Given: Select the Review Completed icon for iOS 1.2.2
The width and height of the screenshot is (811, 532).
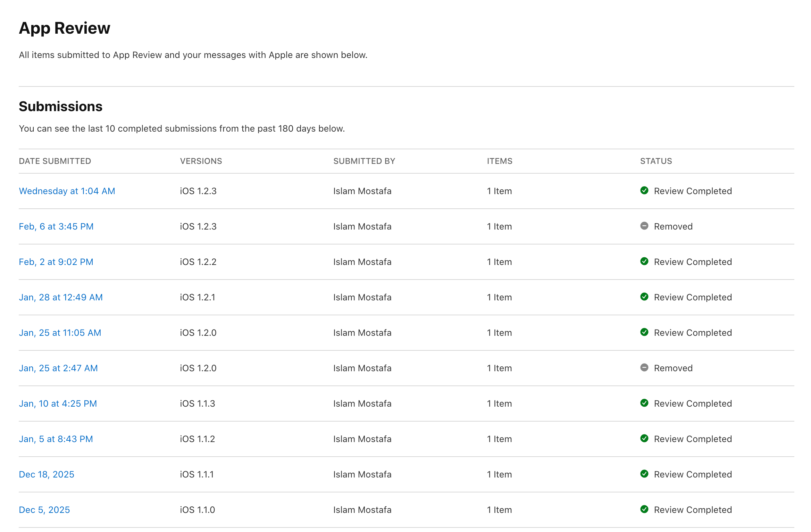Looking at the screenshot, I should coord(645,262).
